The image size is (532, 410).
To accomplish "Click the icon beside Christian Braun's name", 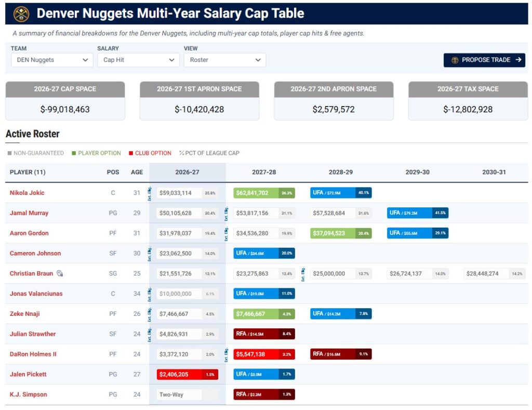I will [60, 273].
